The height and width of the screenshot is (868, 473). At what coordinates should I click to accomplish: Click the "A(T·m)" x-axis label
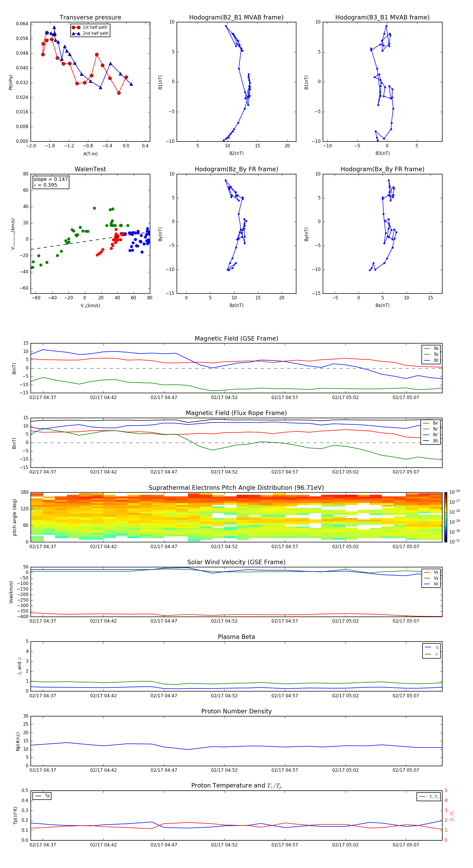[x=90, y=154]
